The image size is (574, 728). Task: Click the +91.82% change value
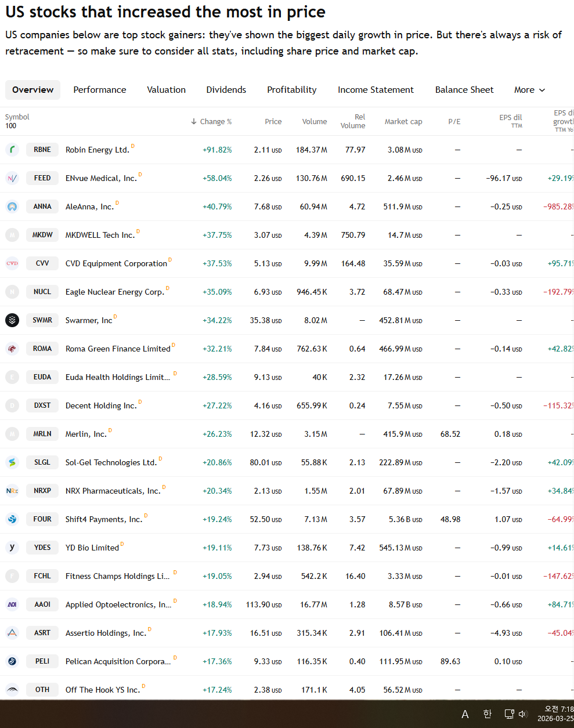217,150
